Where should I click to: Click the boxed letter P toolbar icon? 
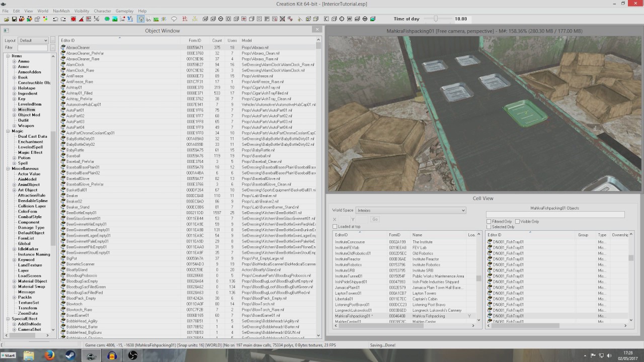[267, 19]
